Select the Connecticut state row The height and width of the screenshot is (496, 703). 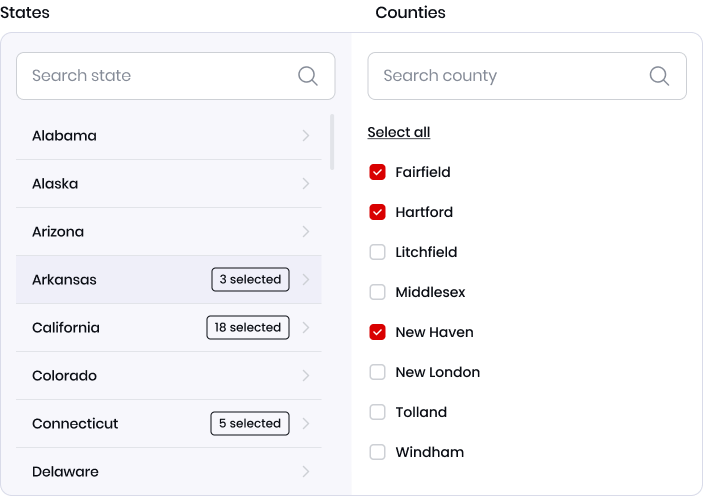pyautogui.click(x=169, y=423)
